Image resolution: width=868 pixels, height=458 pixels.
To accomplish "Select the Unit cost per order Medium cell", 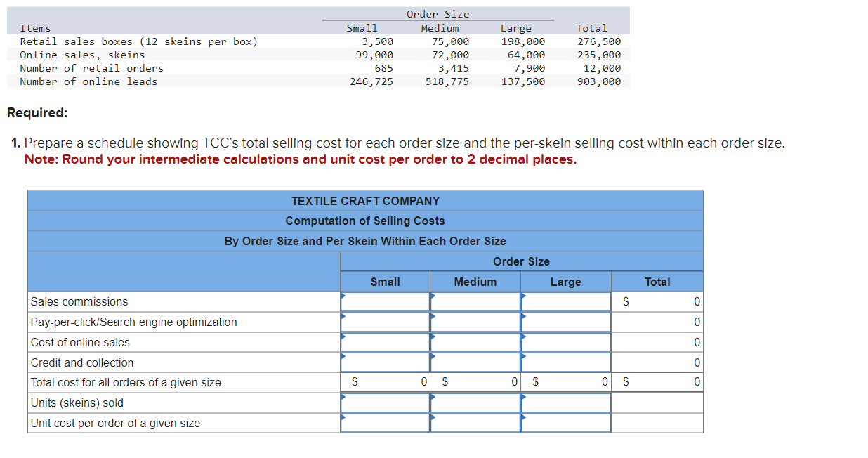I will (x=475, y=423).
